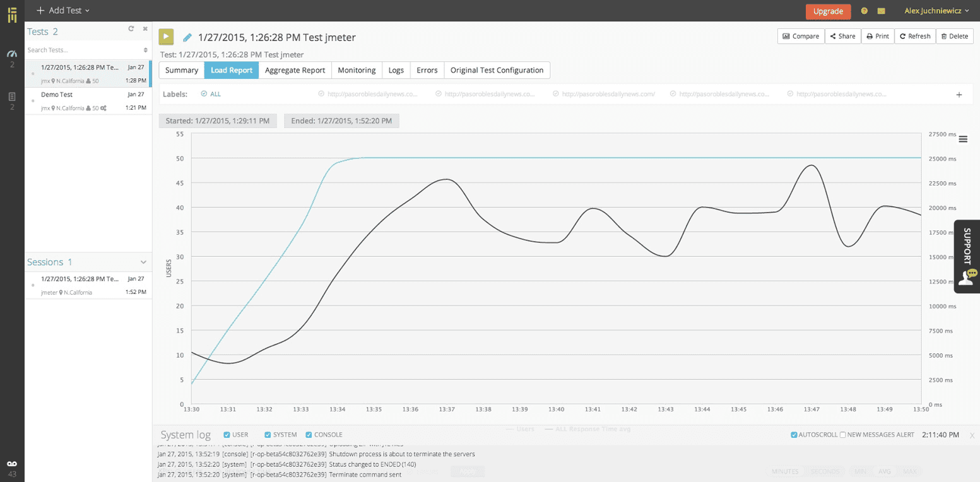Click the orange Upgrade button

[x=828, y=11]
